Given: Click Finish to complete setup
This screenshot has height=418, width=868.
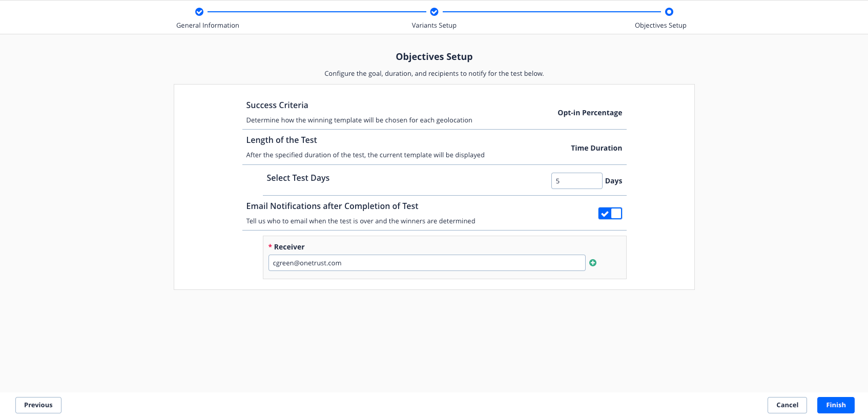Looking at the screenshot, I should click(x=835, y=405).
